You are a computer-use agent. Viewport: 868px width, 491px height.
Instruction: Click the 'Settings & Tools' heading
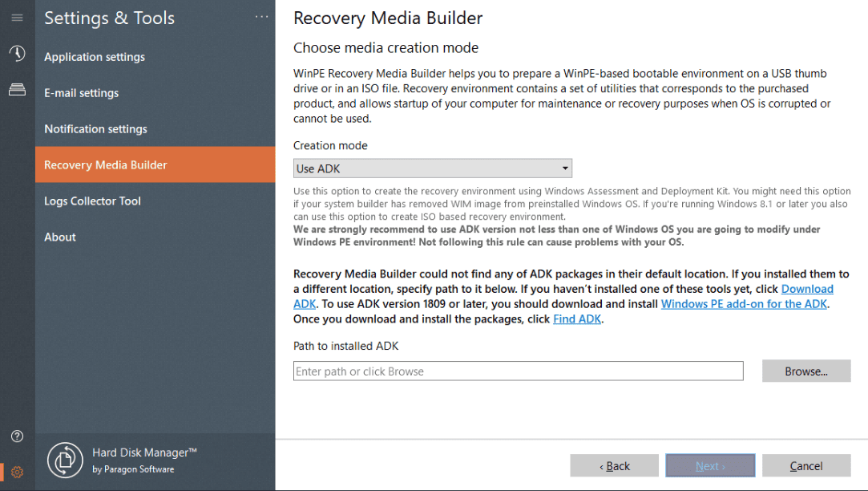click(x=110, y=18)
